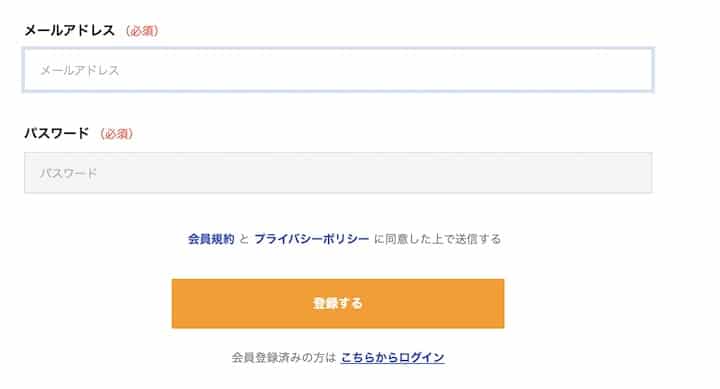Click the red 必須 marker beside メールアドレス
Screen dimensions: 720x389
click(142, 31)
